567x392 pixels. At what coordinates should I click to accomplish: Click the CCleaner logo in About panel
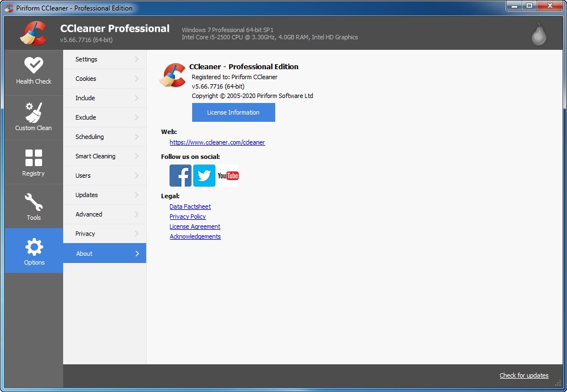[x=173, y=75]
